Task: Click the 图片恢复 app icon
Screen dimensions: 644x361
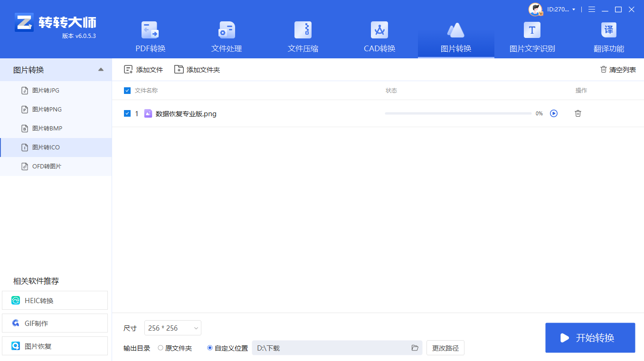Action: (16, 346)
